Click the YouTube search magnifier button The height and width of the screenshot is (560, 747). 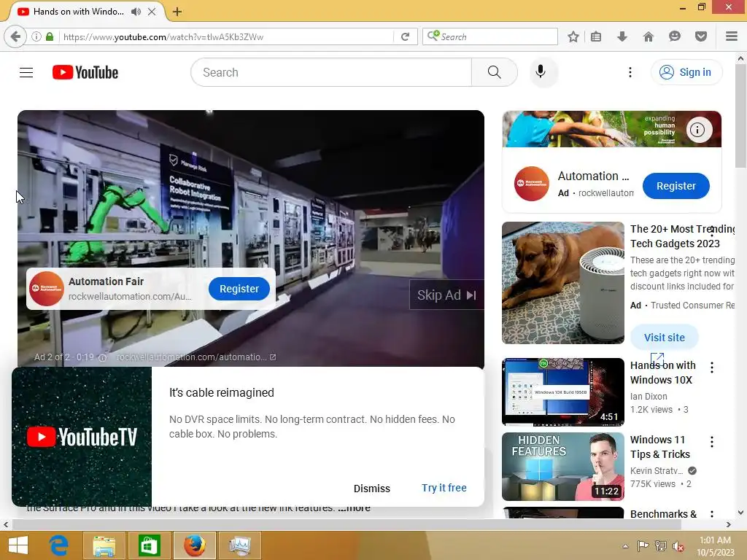click(495, 72)
